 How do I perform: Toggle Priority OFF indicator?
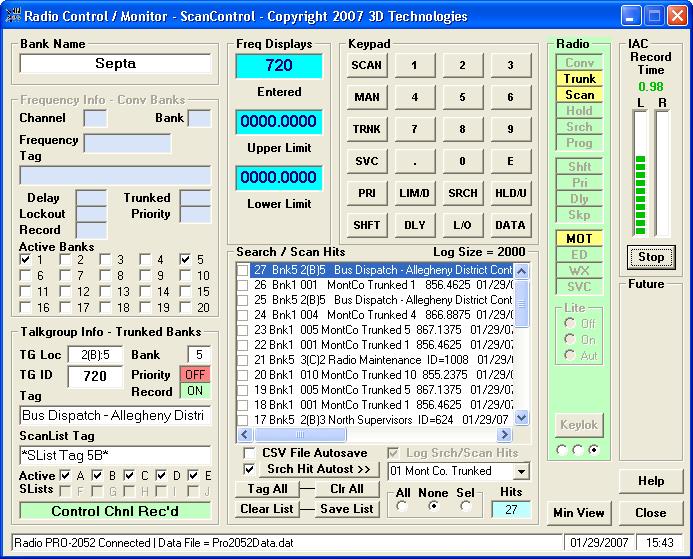[195, 375]
